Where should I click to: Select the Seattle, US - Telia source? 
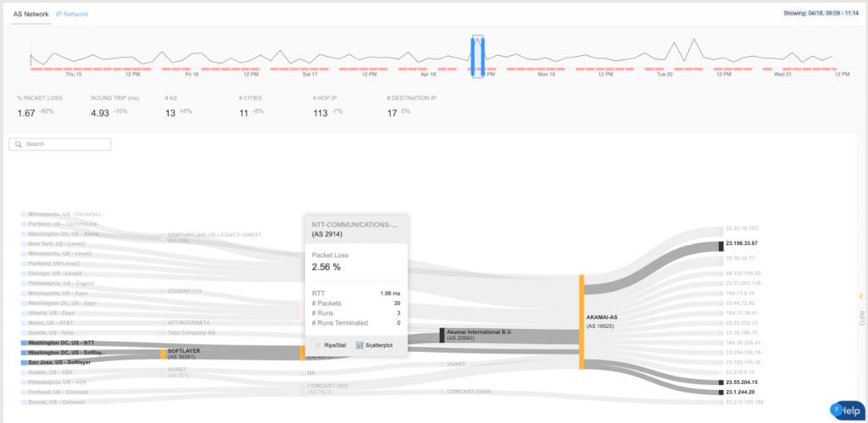pos(52,333)
